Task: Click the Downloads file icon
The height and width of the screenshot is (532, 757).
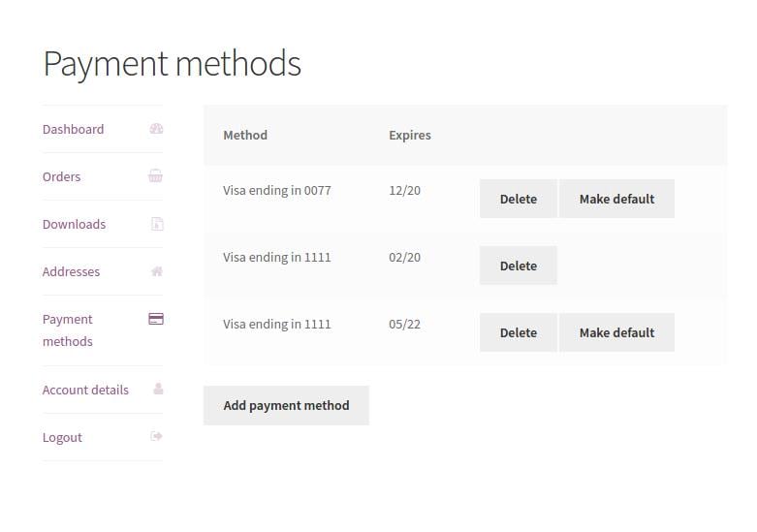Action: point(157,224)
